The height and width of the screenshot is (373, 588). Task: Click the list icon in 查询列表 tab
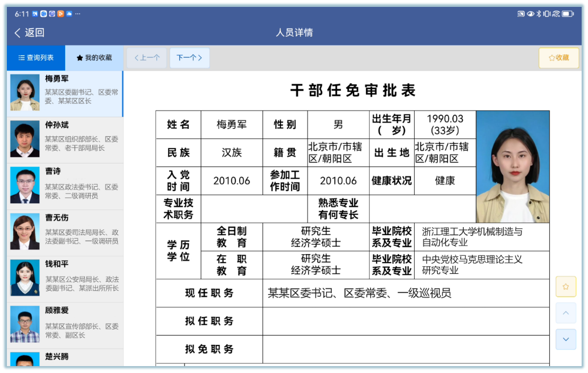21,58
